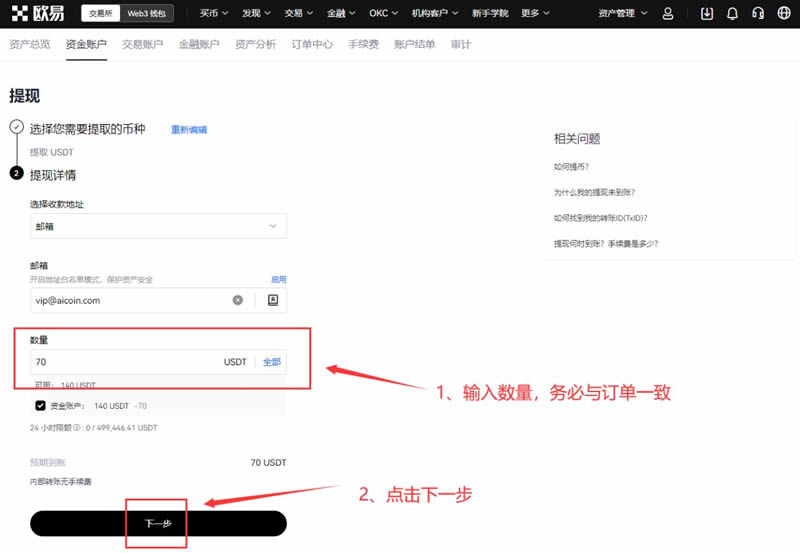Click the 24-hour limit info icon

tap(76, 428)
